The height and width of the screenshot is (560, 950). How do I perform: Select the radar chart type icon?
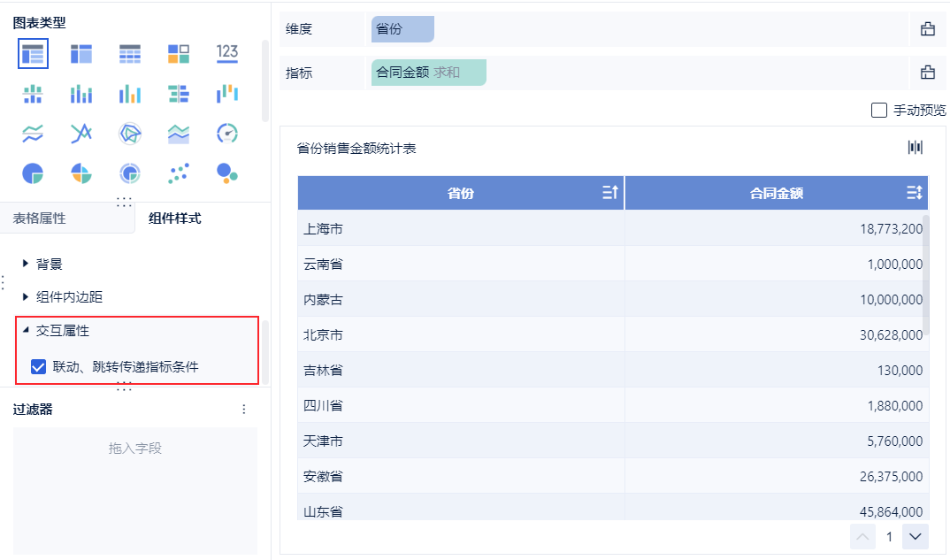pos(130,134)
